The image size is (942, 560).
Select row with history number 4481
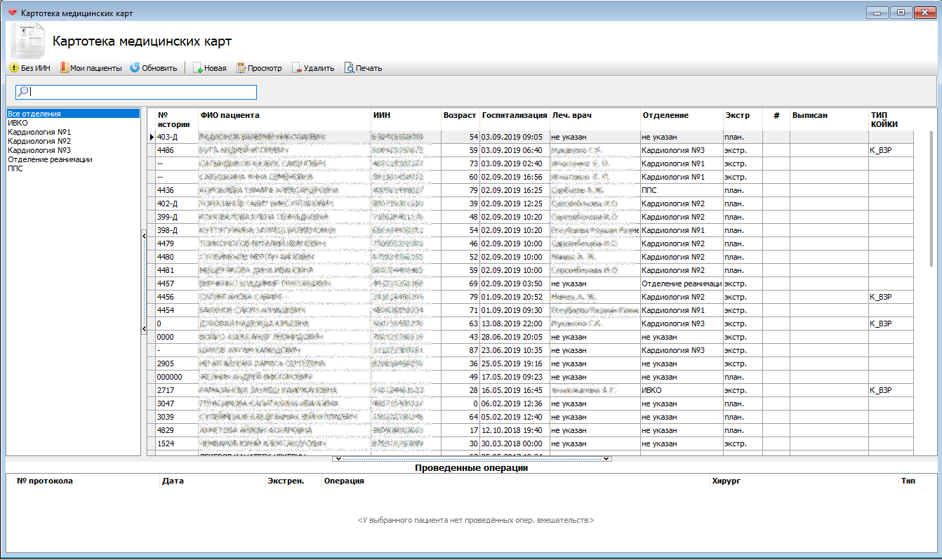coord(530,270)
